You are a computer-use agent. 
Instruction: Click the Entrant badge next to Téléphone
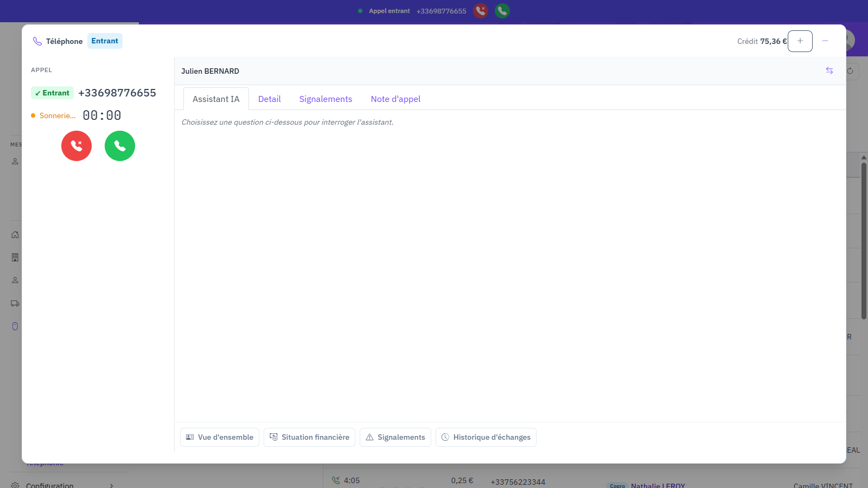click(105, 41)
